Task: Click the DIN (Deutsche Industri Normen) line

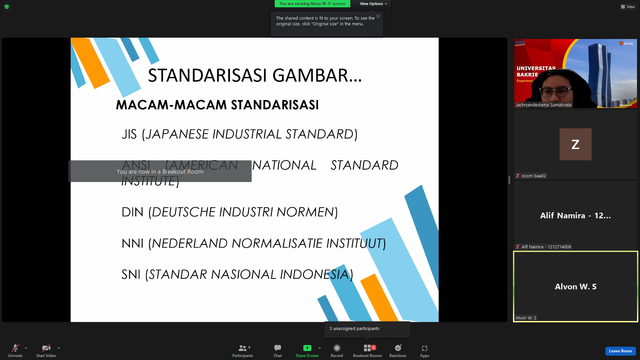Action: pos(229,212)
